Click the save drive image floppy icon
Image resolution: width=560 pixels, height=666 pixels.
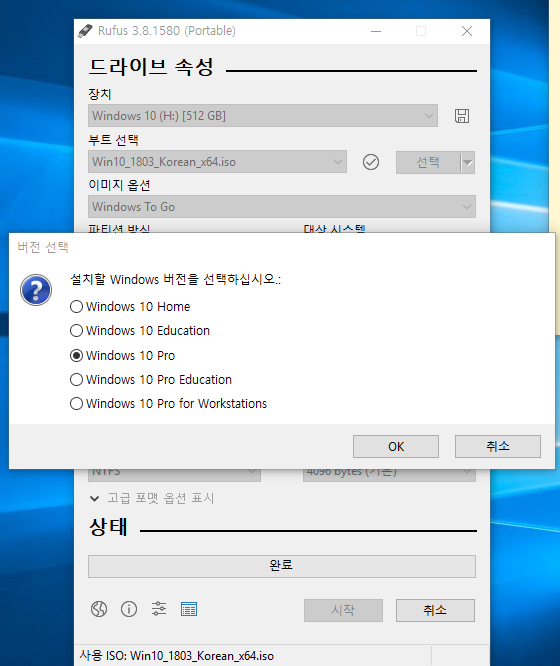(462, 116)
